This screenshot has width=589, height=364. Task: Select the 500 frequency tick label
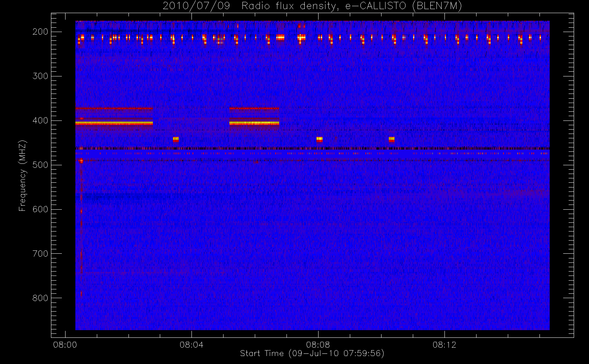click(x=40, y=165)
